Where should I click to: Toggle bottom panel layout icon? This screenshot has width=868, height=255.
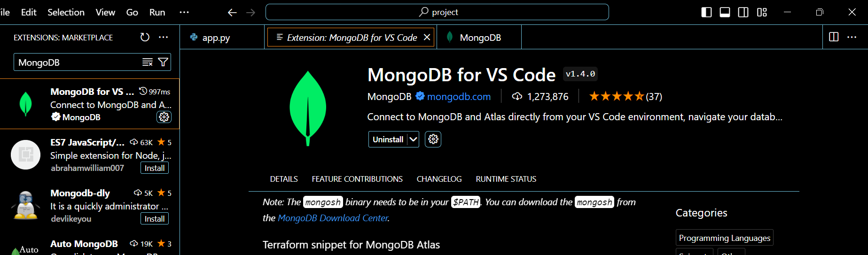(x=725, y=12)
